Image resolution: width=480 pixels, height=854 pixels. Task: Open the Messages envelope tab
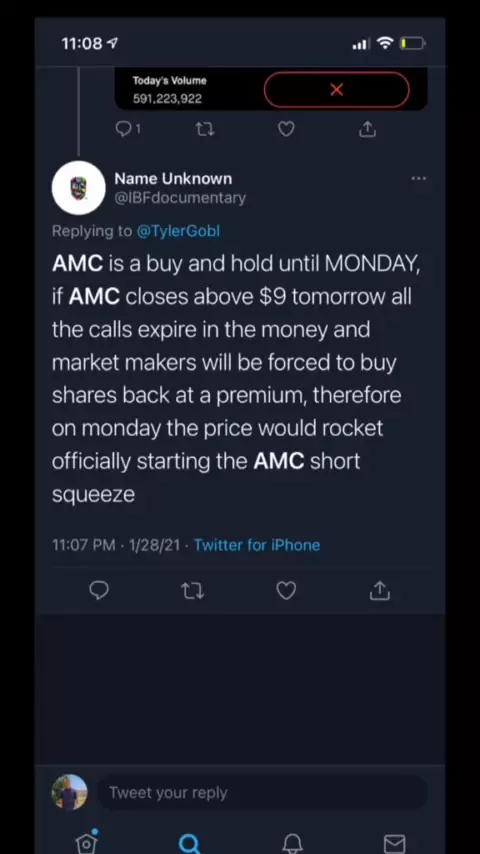pyautogui.click(x=394, y=844)
